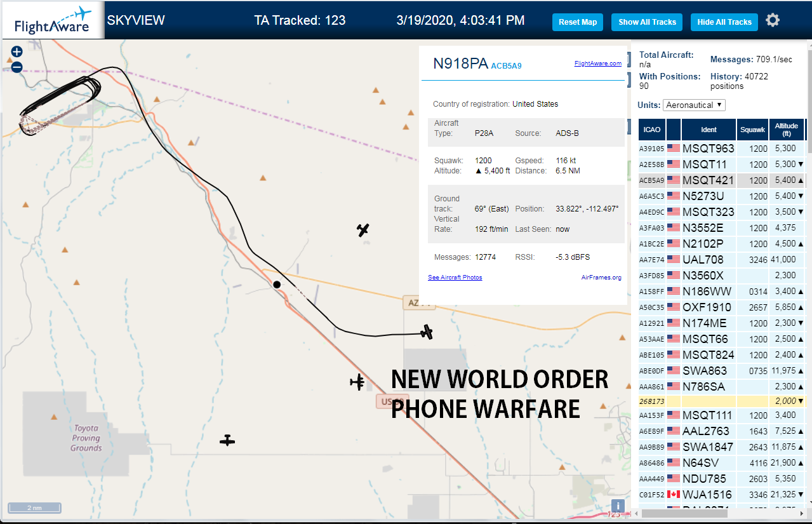
Task: Click the US flag in the SWA863 row
Action: point(674,371)
